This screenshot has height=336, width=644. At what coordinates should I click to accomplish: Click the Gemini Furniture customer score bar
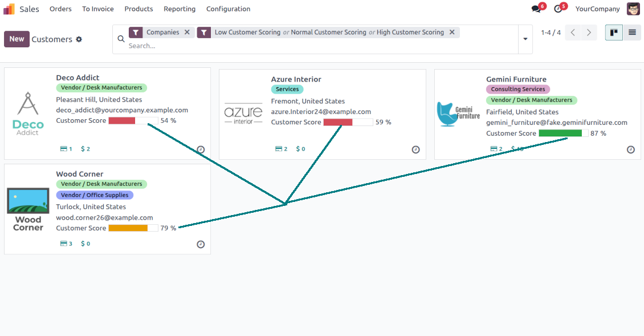(563, 133)
